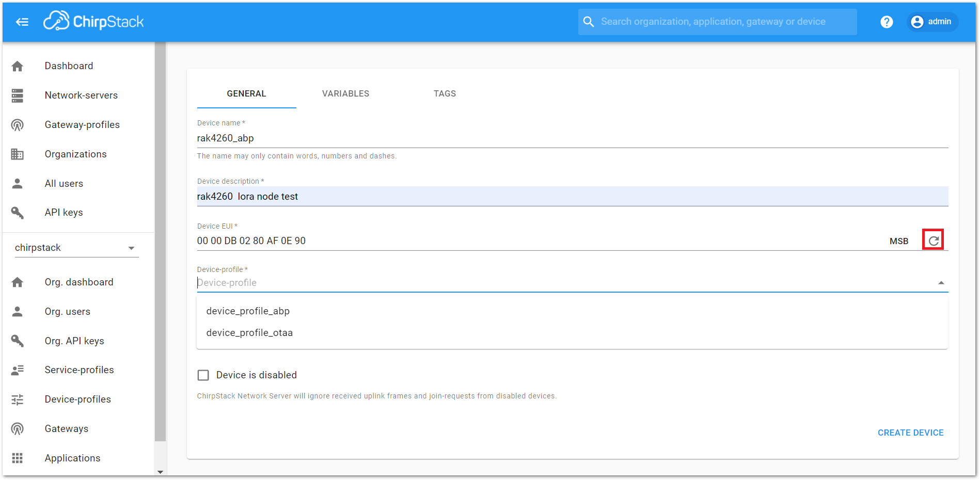This screenshot has height=480, width=980.
Task: Go to Device-profiles
Action: coord(78,399)
